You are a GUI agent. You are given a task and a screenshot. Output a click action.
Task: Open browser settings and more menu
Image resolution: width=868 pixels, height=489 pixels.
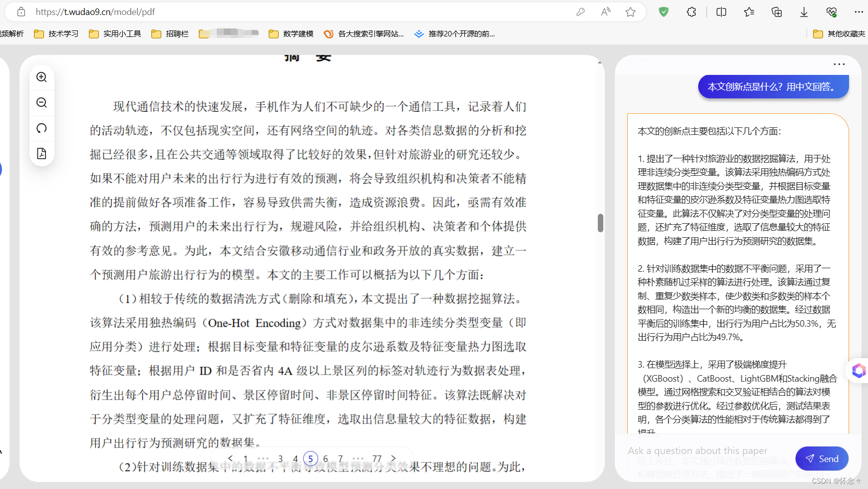coord(859,12)
